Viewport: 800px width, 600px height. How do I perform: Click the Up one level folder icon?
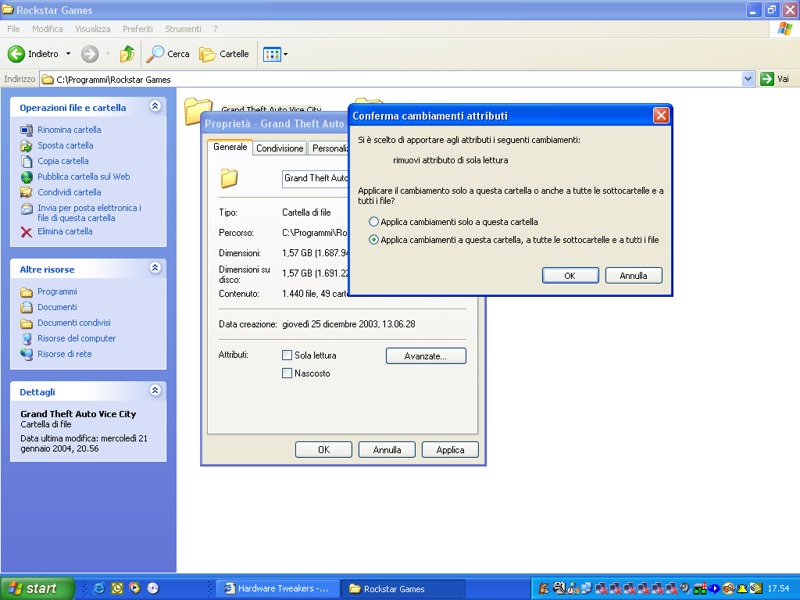click(x=127, y=54)
